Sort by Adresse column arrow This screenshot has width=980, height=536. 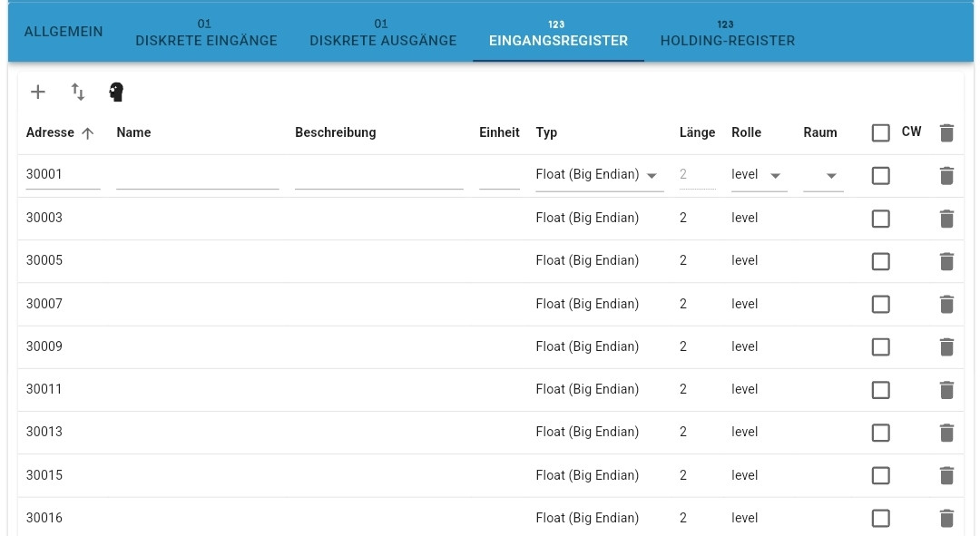coord(87,133)
